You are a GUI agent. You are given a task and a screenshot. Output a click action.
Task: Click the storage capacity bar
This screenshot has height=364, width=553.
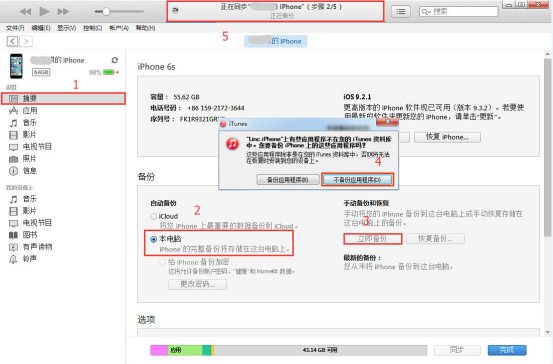point(288,350)
